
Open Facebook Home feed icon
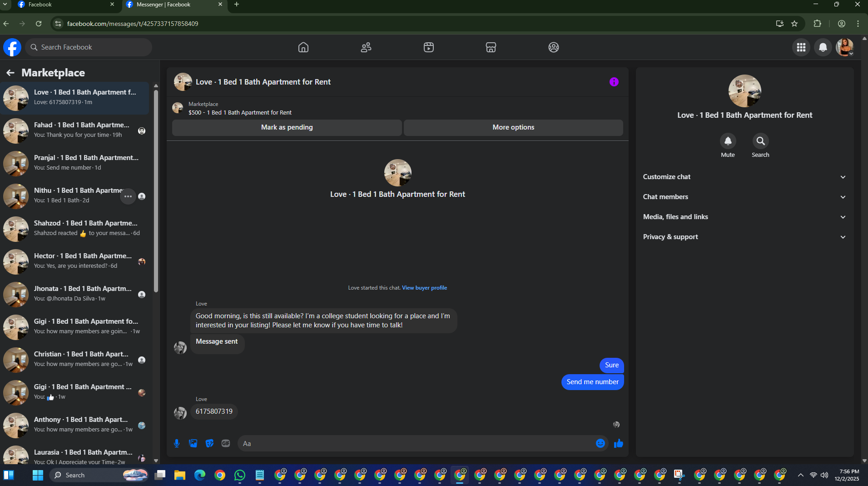pos(303,47)
